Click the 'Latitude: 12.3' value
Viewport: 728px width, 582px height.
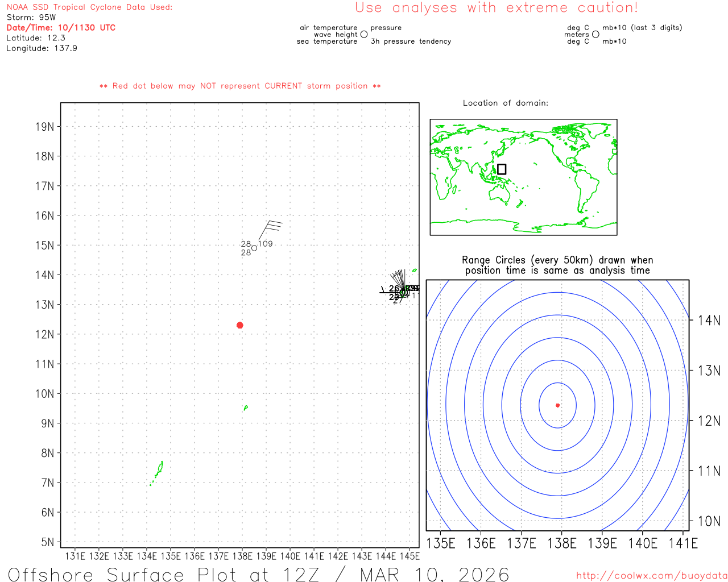pyautogui.click(x=36, y=38)
